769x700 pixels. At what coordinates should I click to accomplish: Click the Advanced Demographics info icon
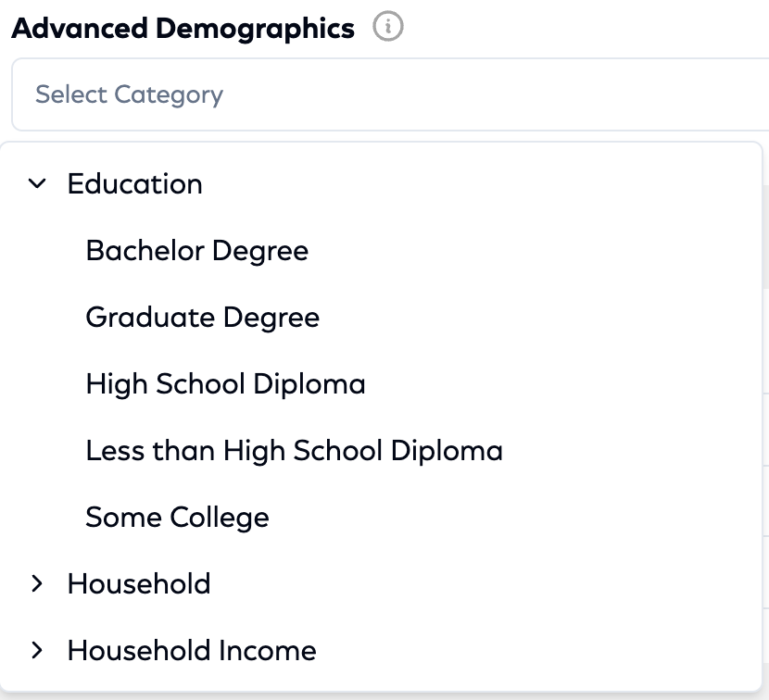point(388,27)
